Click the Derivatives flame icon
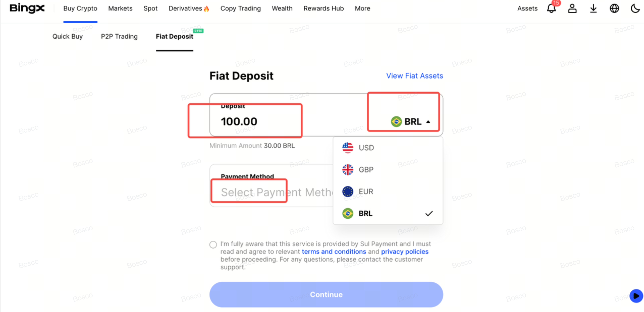Viewport: 644px width, 312px height. pos(206,9)
